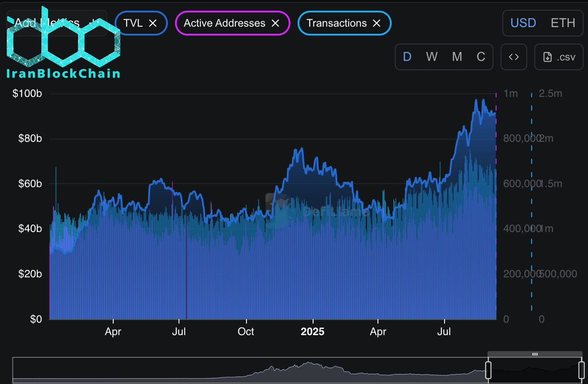This screenshot has width=588, height=384.
Task: Enable weekly view with the W toggle
Action: (431, 57)
